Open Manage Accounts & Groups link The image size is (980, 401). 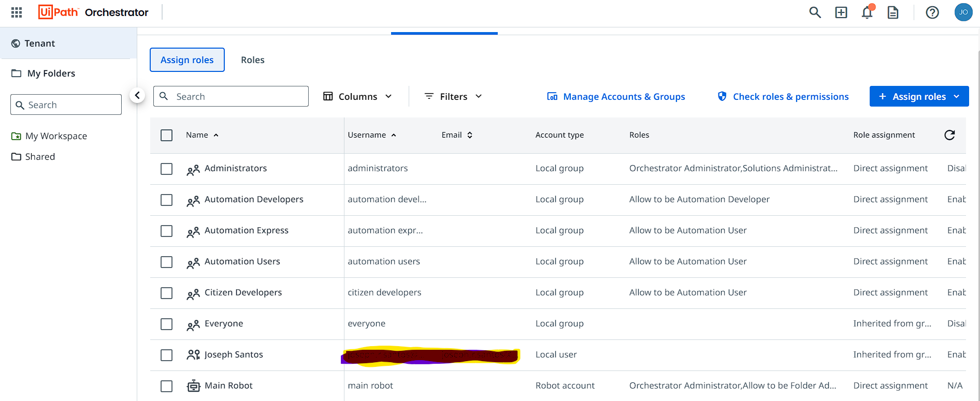tap(616, 97)
